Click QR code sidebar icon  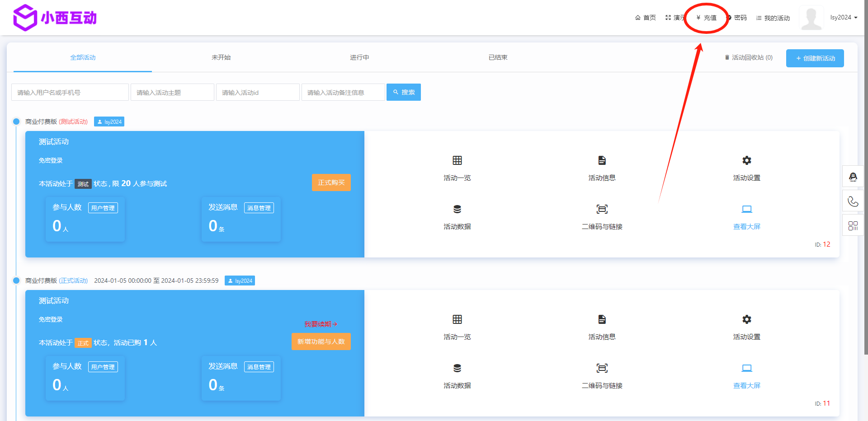click(x=853, y=225)
